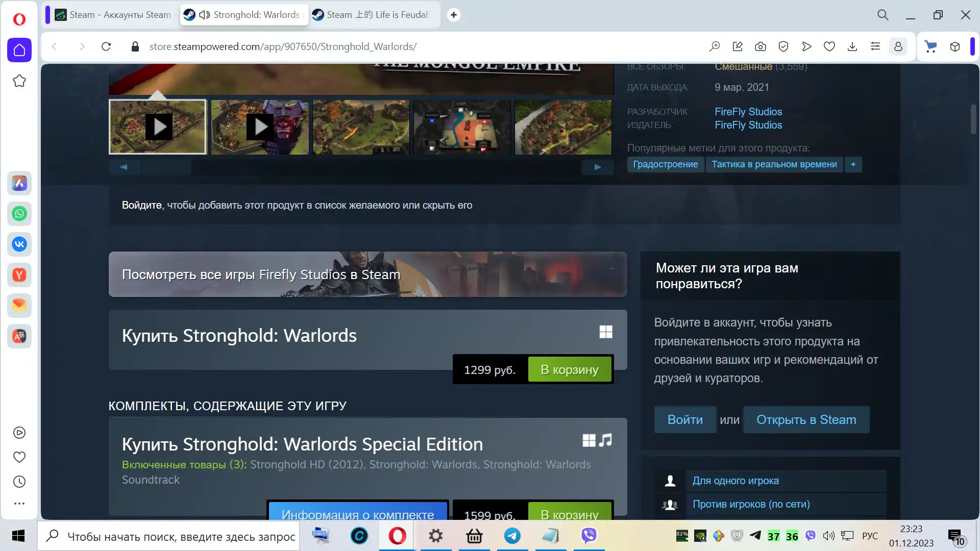Click the downloads icon in toolbar
980x551 pixels.
[x=852, y=46]
